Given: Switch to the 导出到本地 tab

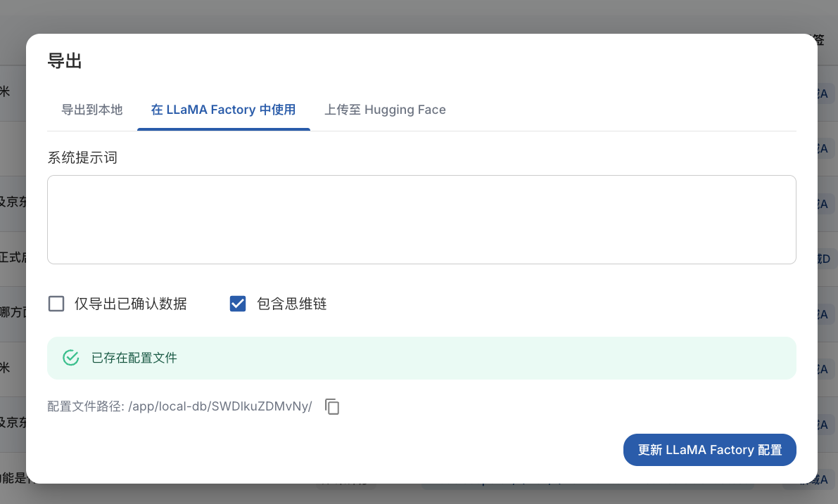Looking at the screenshot, I should click(92, 110).
